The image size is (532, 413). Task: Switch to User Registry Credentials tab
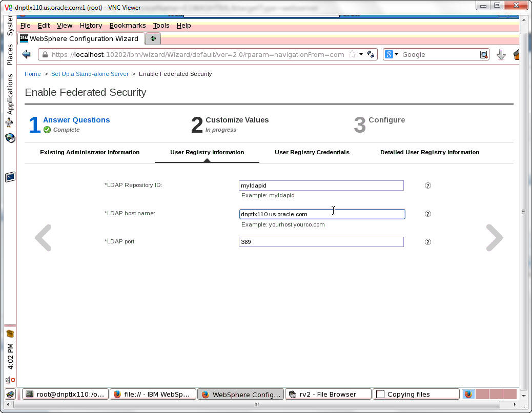(312, 152)
